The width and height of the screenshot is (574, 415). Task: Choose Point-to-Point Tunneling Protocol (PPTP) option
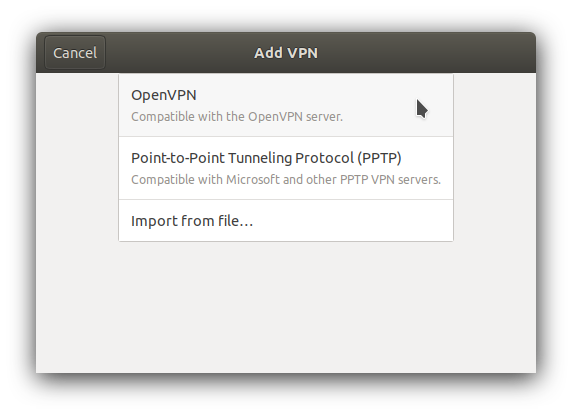point(286,168)
